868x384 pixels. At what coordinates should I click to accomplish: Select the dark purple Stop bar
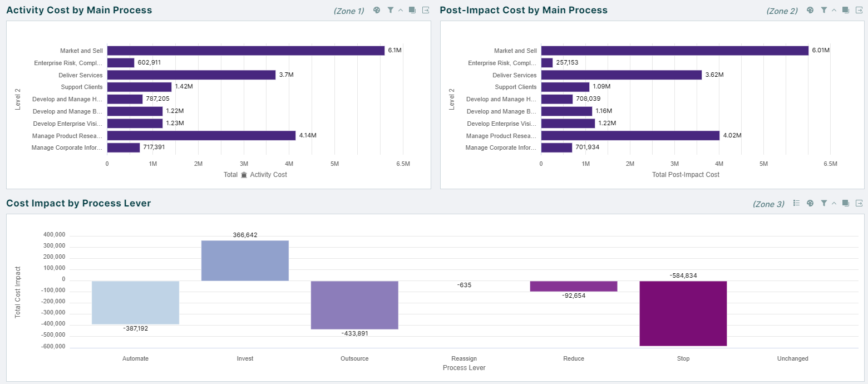coord(683,313)
